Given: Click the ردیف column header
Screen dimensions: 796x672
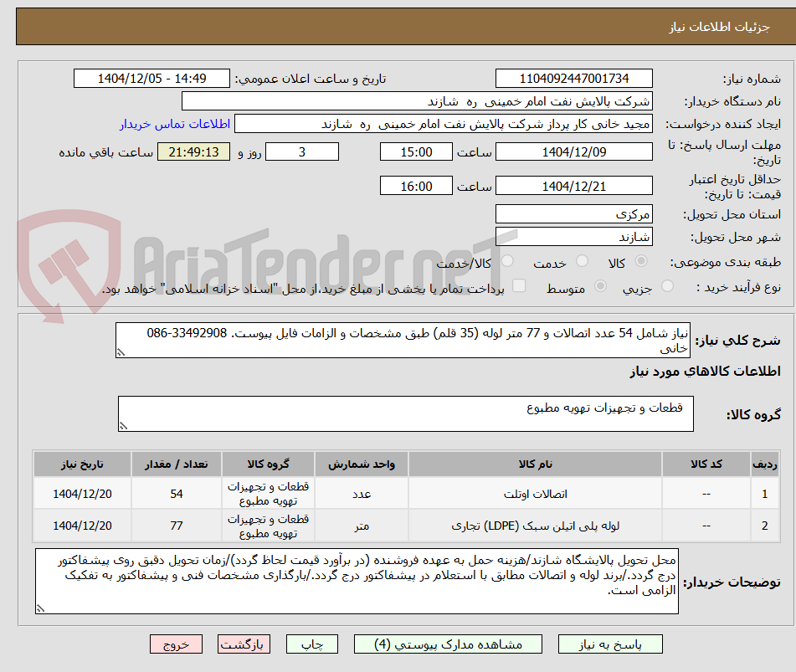Looking at the screenshot, I should coord(764,464).
